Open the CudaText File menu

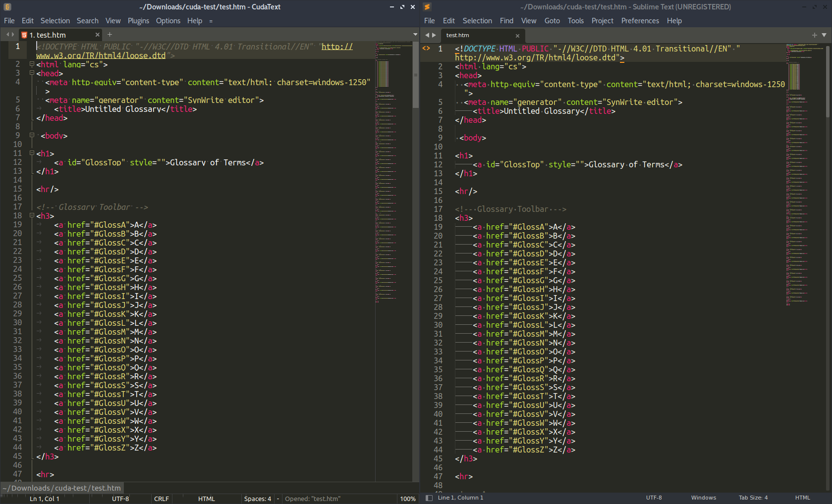[x=9, y=21]
